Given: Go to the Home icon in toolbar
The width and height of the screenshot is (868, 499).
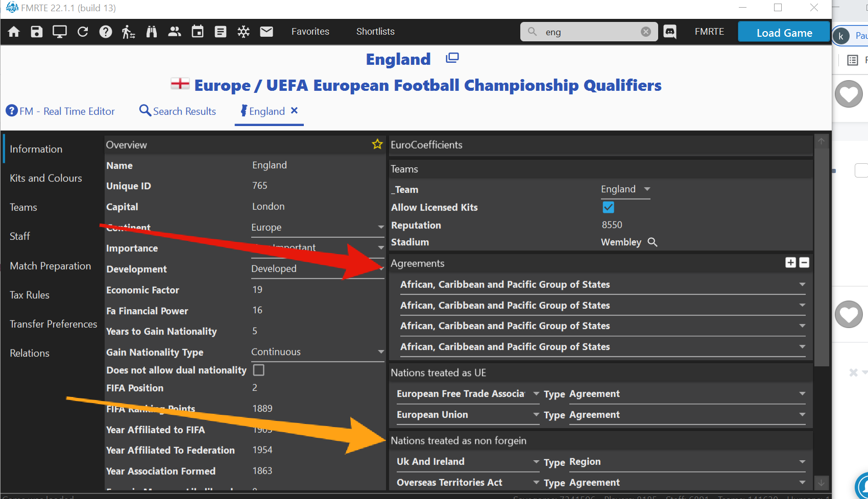Looking at the screenshot, I should pos(14,32).
